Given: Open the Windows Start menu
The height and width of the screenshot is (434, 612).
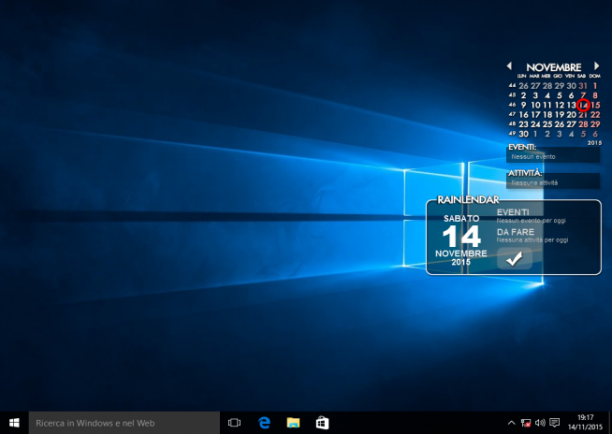Looking at the screenshot, I should click(14, 423).
